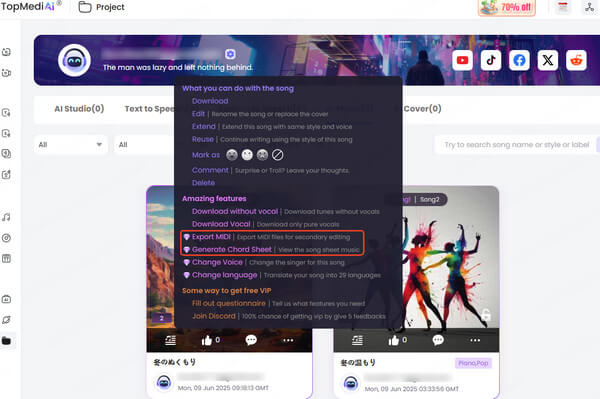
Task: Expand the first All filter dropdown
Action: click(x=70, y=145)
